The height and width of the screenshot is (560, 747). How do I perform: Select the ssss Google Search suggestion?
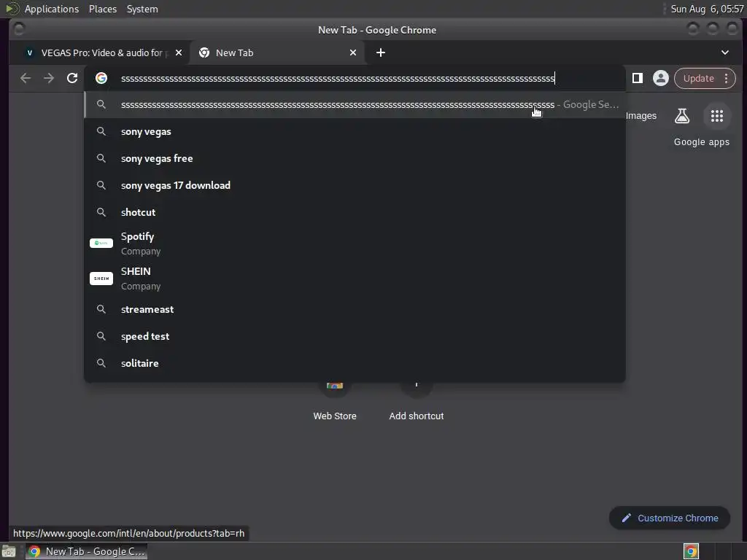[355, 105]
